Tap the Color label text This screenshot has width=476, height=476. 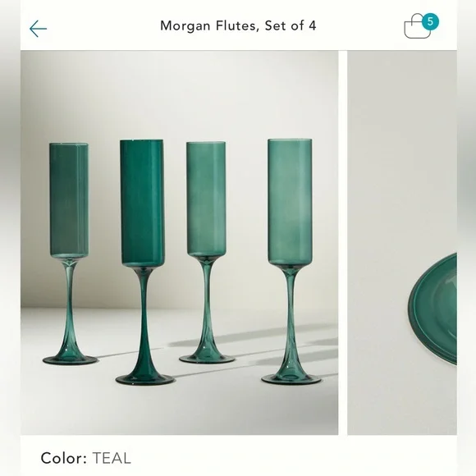coord(64,458)
